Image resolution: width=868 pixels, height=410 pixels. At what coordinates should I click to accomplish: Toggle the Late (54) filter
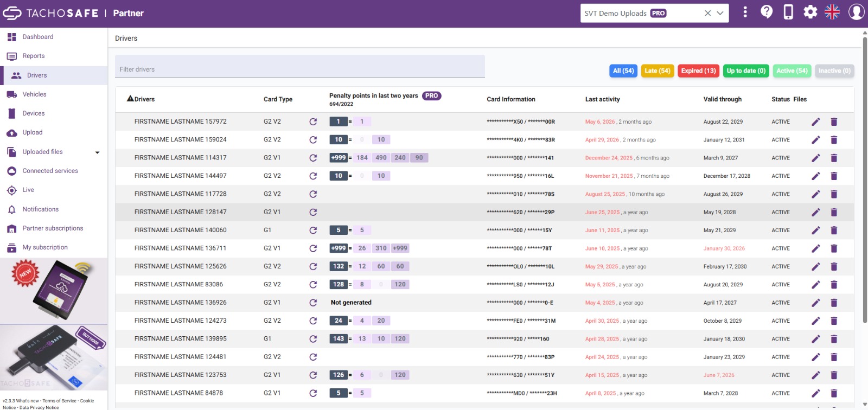coord(657,71)
